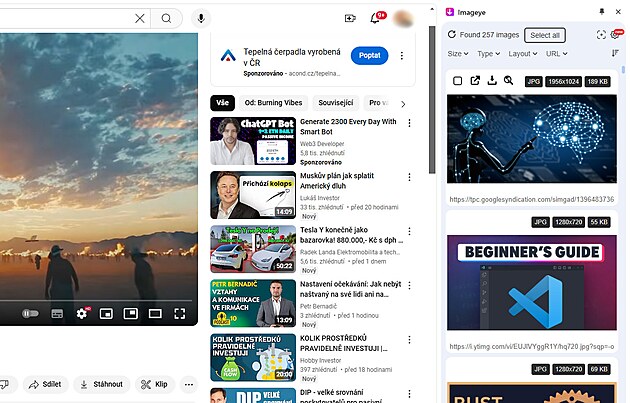Open YouTube video settings gear
Screen dimensions: 630x403
pos(82,314)
